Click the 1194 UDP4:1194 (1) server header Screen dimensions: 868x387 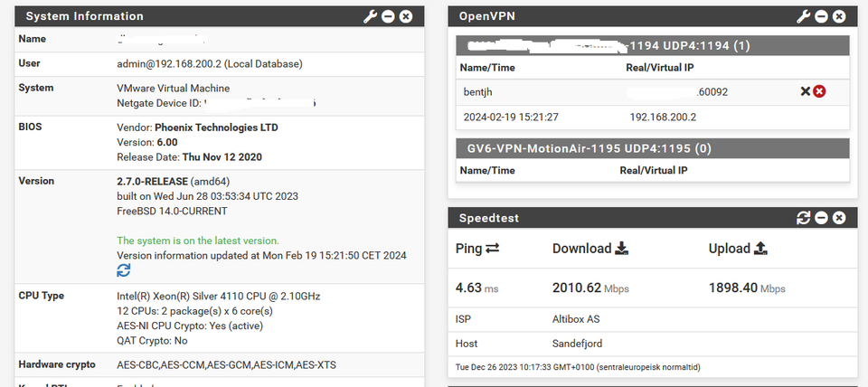pyautogui.click(x=653, y=46)
